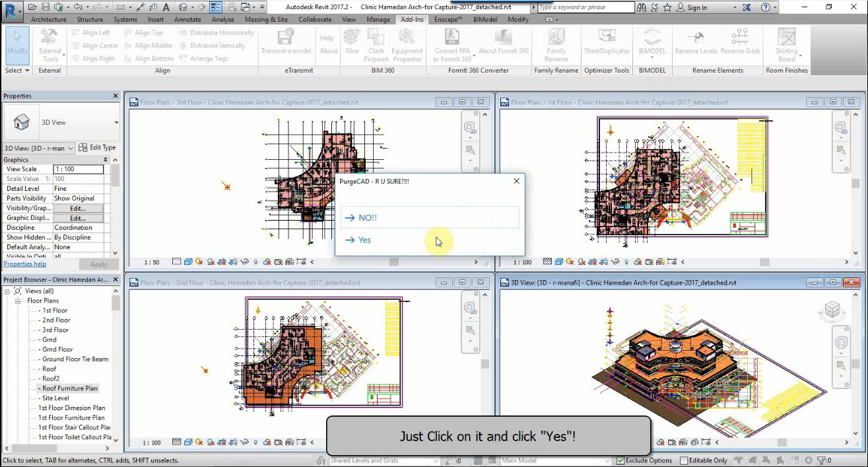Click the Autodesk Exchange X icon
This screenshot has width=868, height=467.
pos(747,7)
